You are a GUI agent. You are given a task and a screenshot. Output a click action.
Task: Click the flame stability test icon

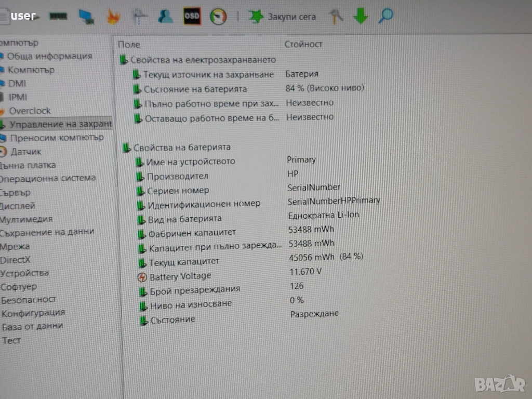click(113, 17)
